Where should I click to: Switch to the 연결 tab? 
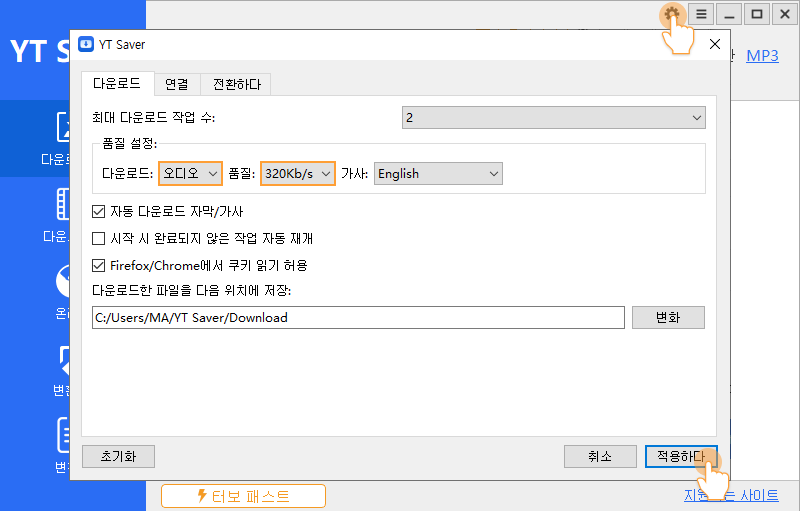tap(177, 84)
